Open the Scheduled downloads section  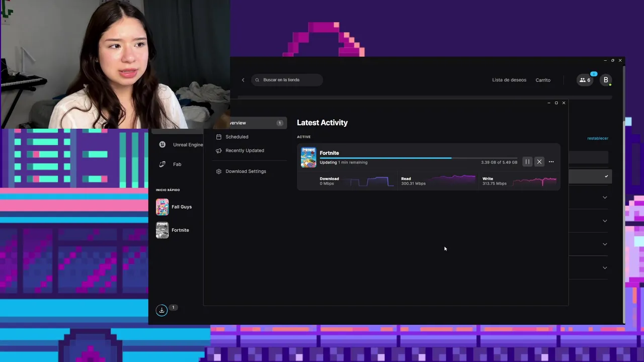pos(236,137)
